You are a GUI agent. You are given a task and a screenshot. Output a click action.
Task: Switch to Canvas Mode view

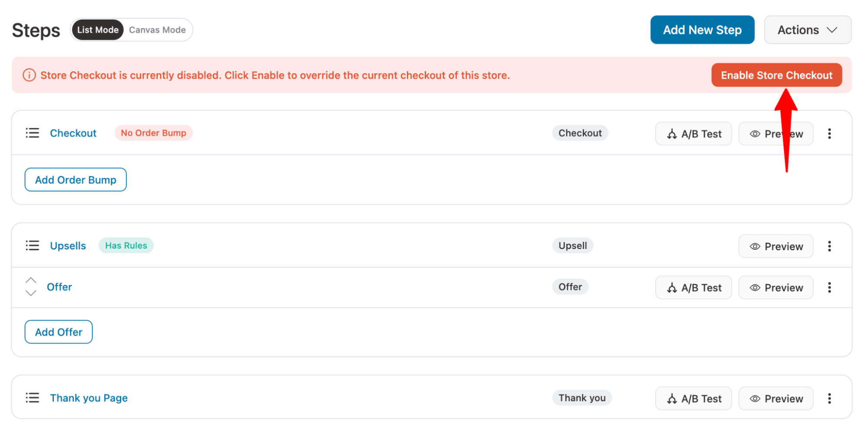157,30
